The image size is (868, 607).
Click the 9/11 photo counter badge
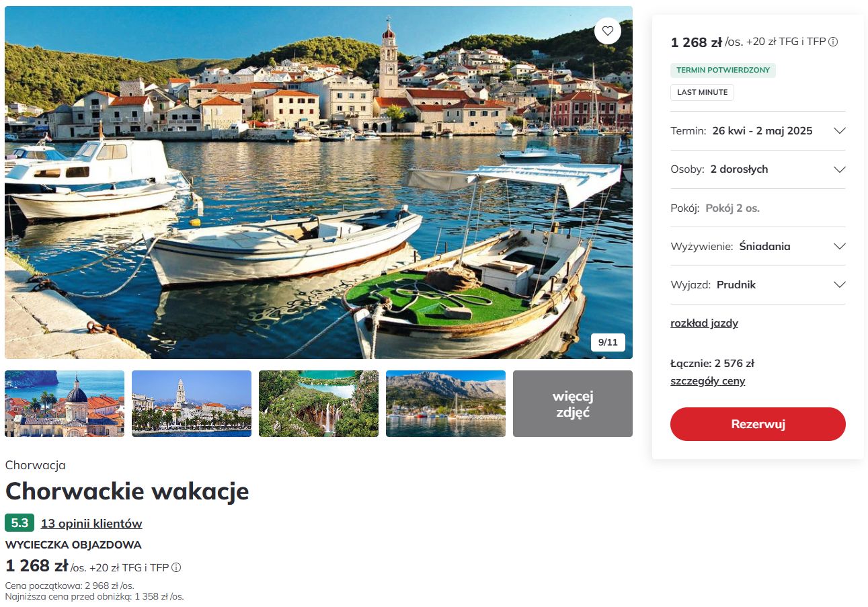pos(608,342)
